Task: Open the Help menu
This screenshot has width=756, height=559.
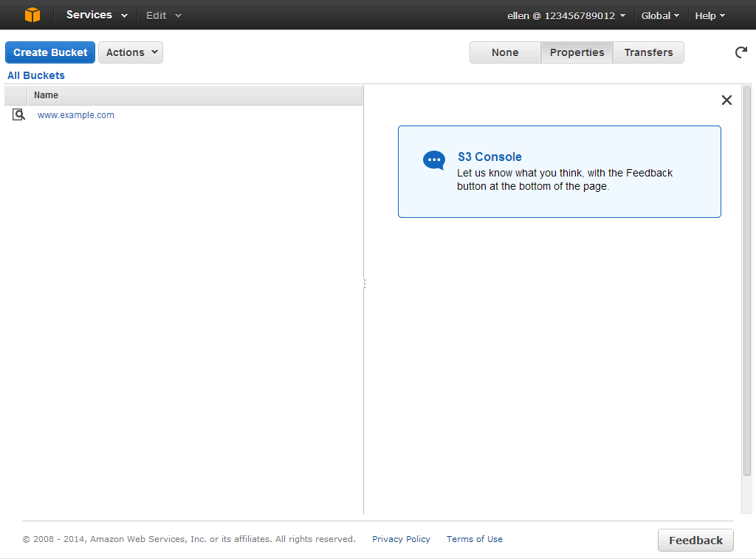Action: click(709, 16)
